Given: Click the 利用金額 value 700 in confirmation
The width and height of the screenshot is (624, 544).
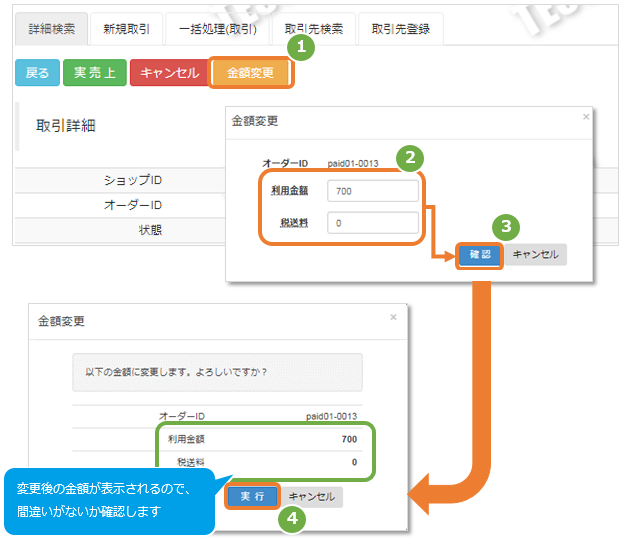Looking at the screenshot, I should pyautogui.click(x=349, y=439).
